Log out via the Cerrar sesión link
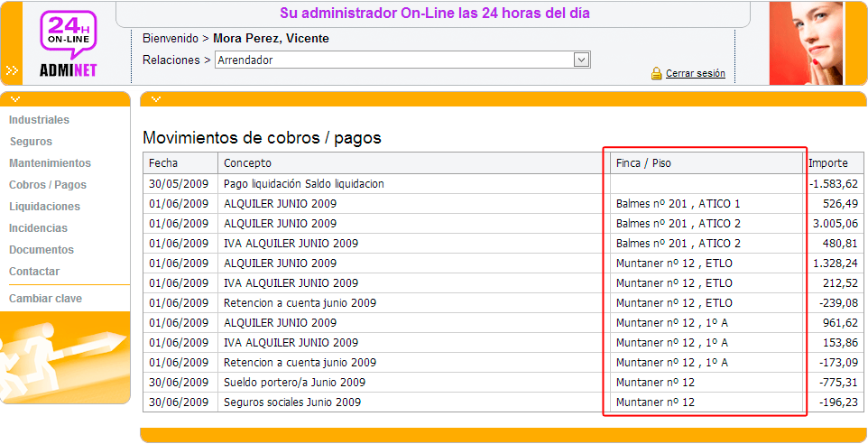This screenshot has height=444, width=868. coord(695,74)
